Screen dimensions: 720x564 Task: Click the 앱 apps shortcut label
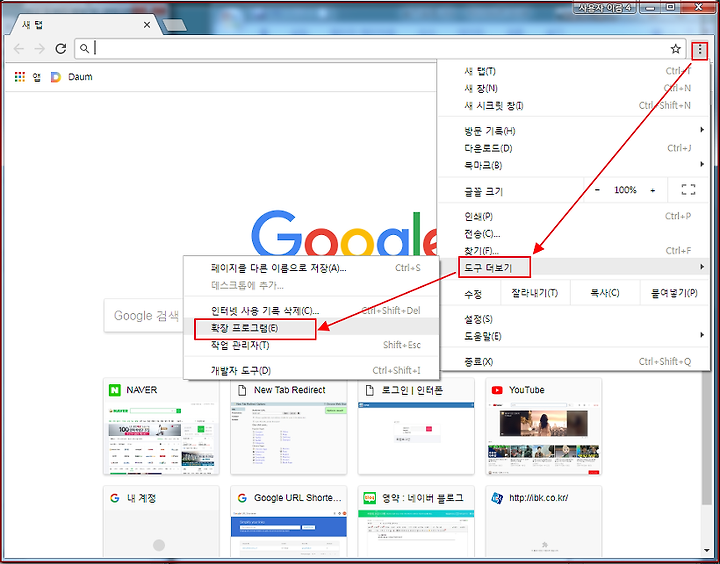[37, 77]
